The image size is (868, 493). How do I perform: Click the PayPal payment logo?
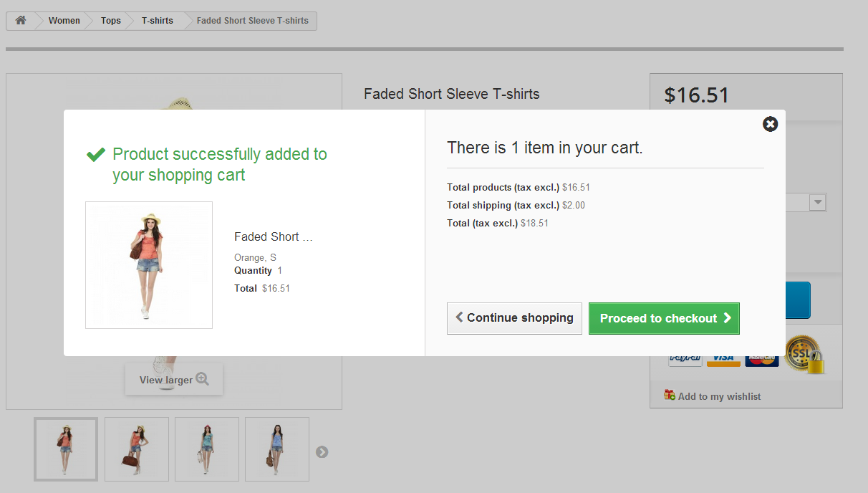point(685,359)
